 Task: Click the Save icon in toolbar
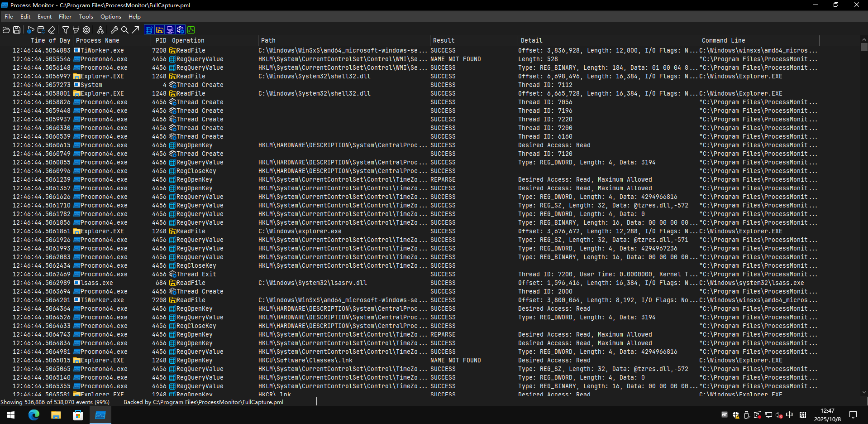(17, 30)
